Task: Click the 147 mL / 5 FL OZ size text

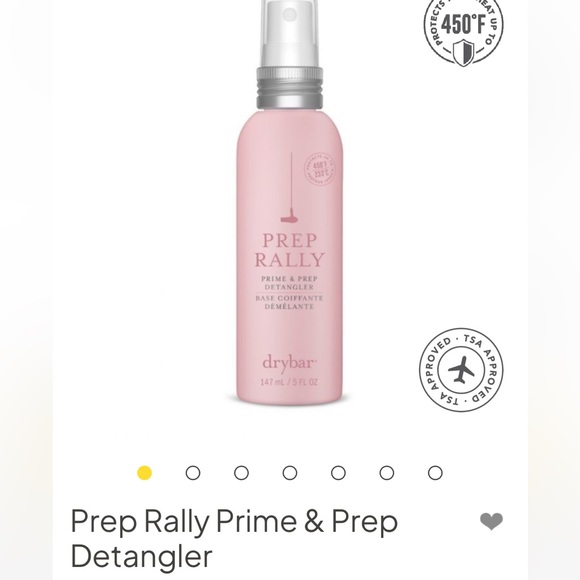Action: (x=289, y=382)
